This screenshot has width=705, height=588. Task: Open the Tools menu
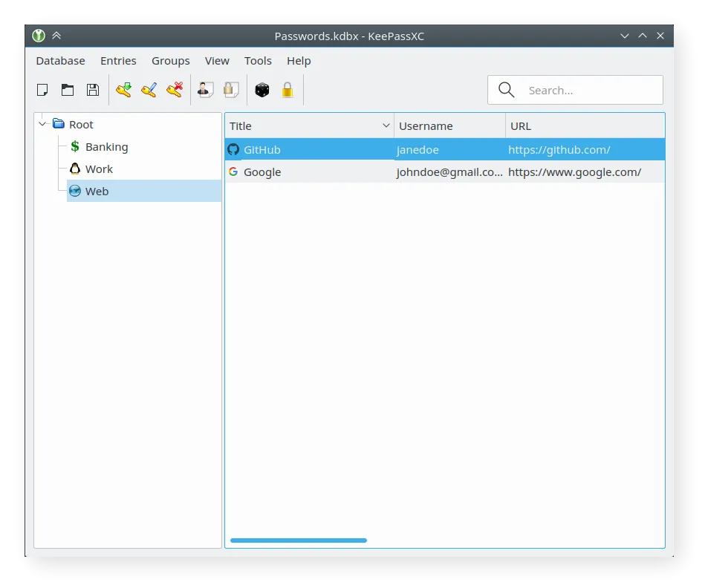click(258, 61)
